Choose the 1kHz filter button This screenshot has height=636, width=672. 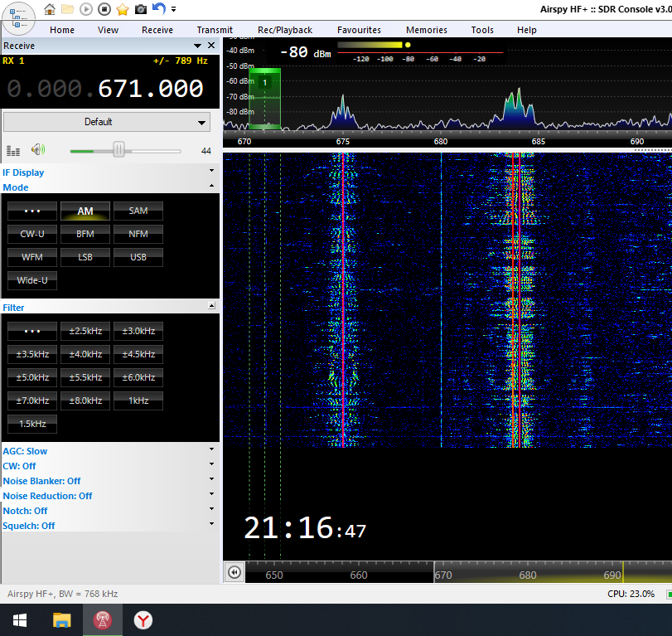(138, 401)
